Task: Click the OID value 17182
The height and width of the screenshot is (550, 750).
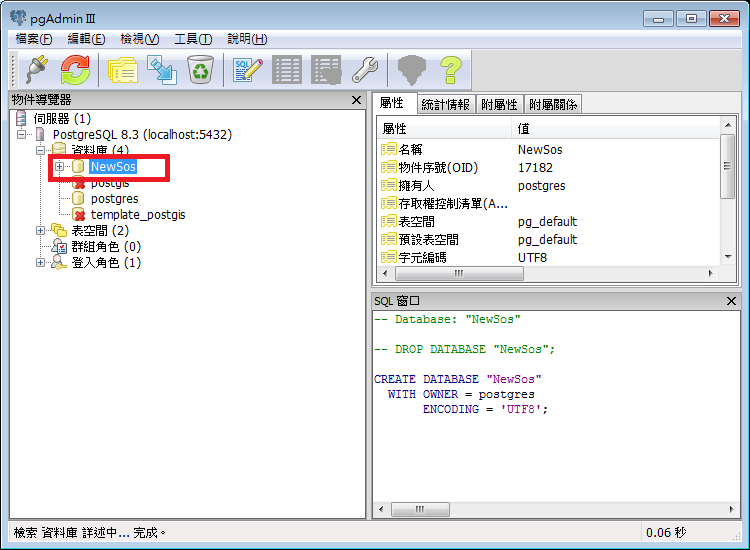Action: [x=535, y=167]
